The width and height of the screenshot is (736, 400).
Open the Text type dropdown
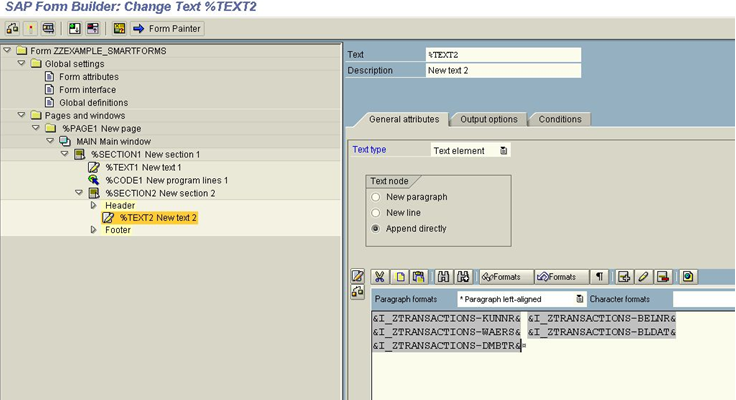(504, 151)
